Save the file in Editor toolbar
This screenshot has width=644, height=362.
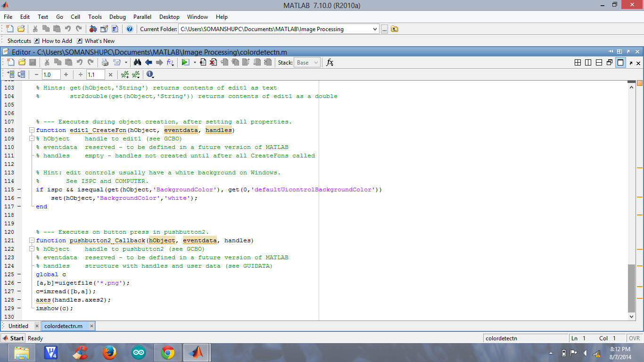coord(33,62)
